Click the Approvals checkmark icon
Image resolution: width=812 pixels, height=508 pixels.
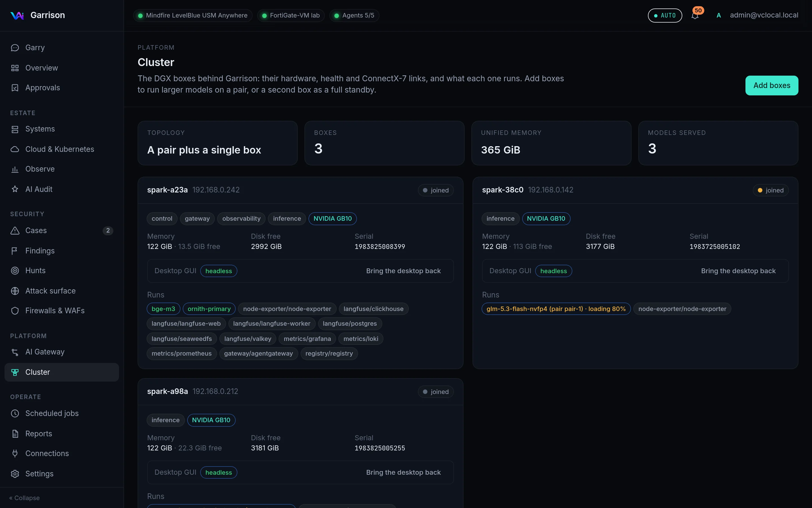click(15, 88)
